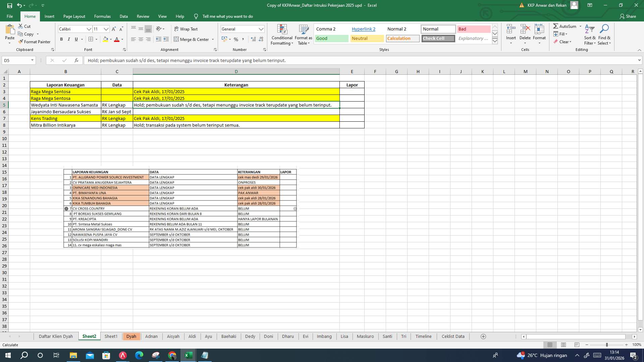
Task: Click the Hyperlink 2 style
Action: [364, 29]
